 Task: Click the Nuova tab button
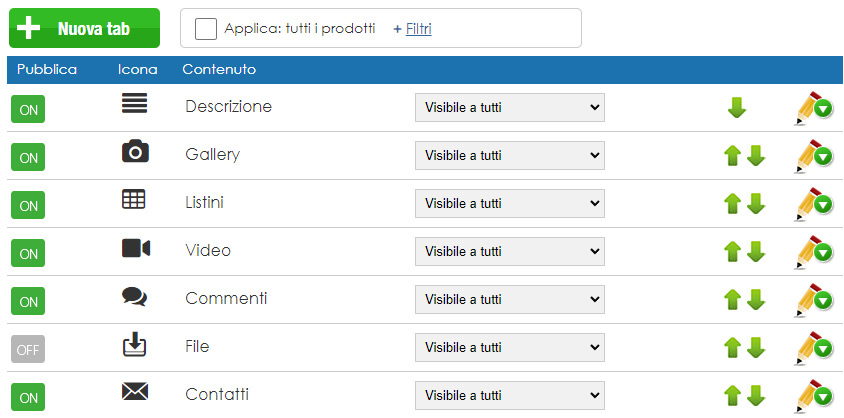click(x=85, y=28)
